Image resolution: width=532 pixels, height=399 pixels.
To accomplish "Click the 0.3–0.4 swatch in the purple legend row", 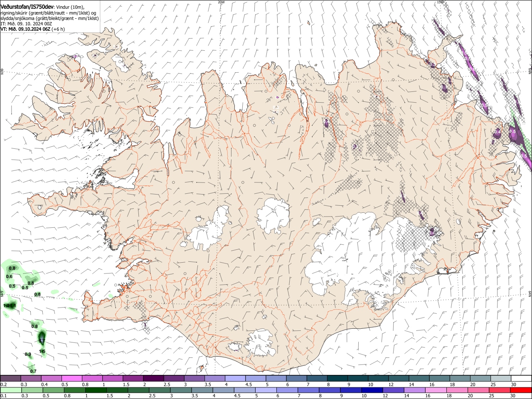I will click(x=31, y=378).
